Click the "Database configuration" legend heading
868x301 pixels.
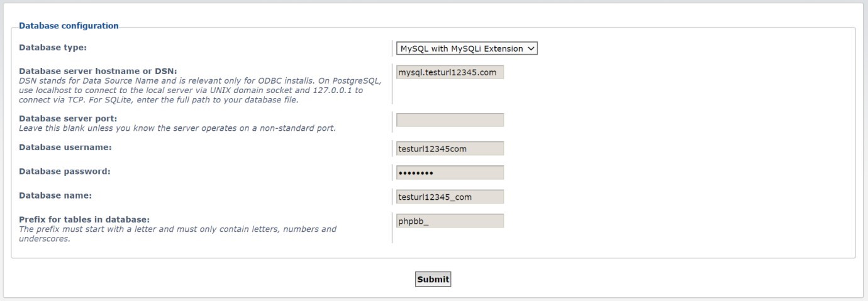pos(69,26)
